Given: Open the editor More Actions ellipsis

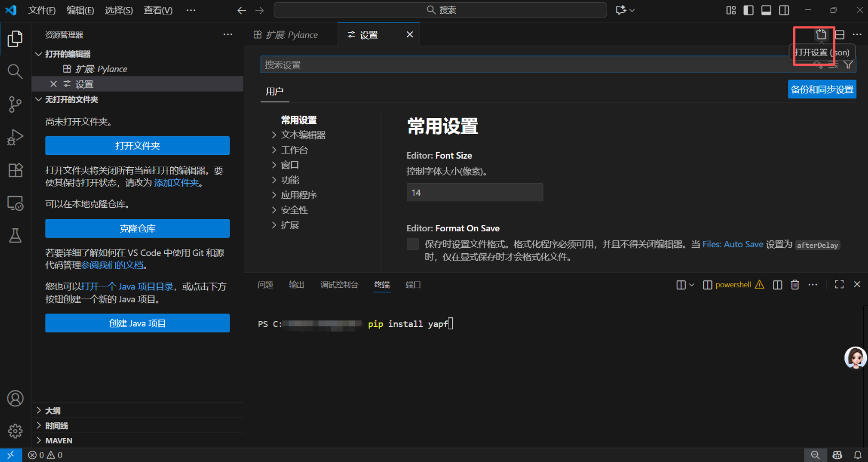Looking at the screenshot, I should point(857,35).
